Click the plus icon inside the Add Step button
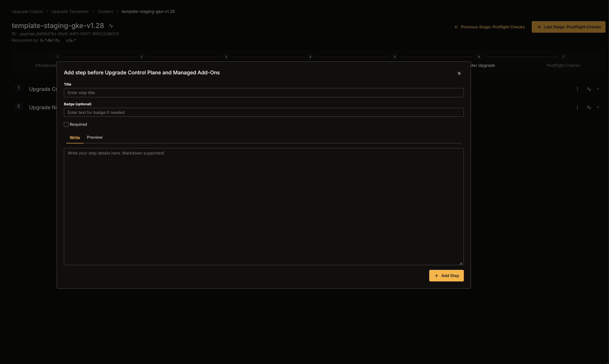The width and height of the screenshot is (609, 364). coord(436,275)
